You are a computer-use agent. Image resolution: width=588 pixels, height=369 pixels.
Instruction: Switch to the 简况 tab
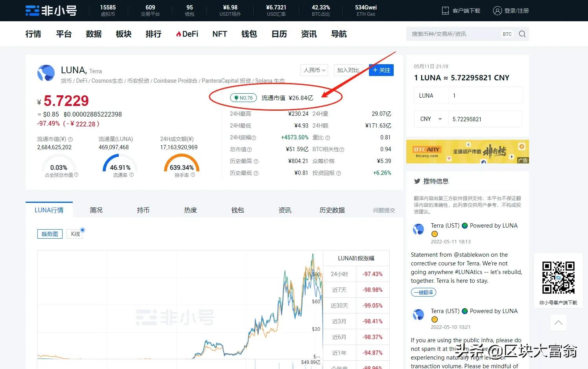tap(96, 210)
